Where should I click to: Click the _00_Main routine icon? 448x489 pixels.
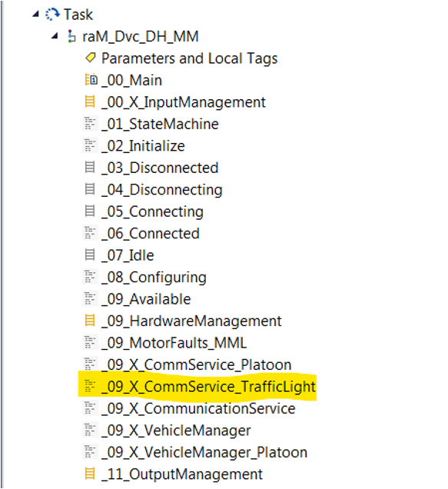[x=91, y=79]
